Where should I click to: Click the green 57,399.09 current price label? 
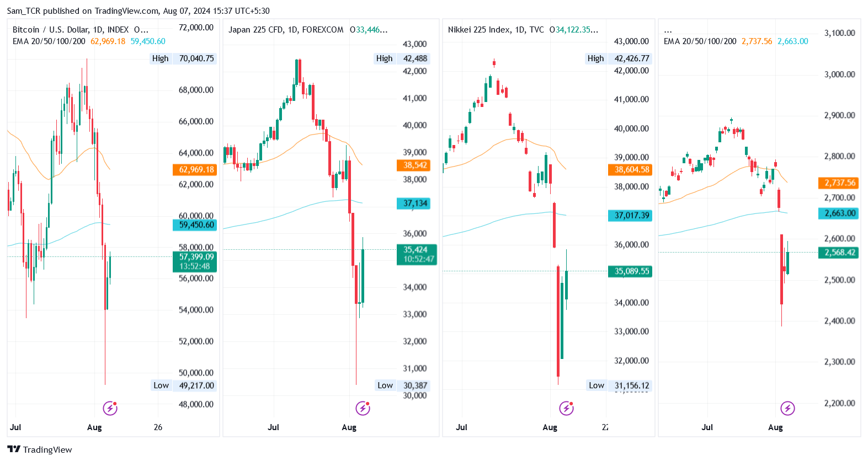tap(196, 257)
